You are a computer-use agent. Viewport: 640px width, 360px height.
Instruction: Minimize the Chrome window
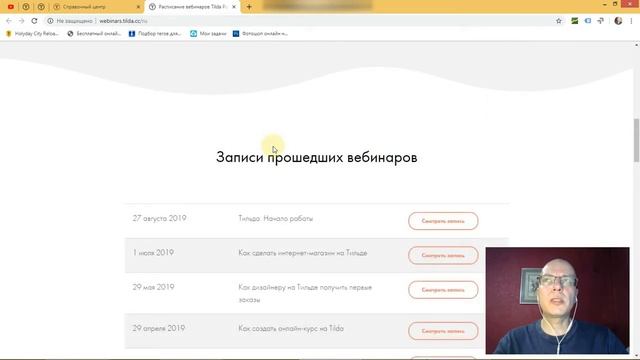tap(604, 4)
